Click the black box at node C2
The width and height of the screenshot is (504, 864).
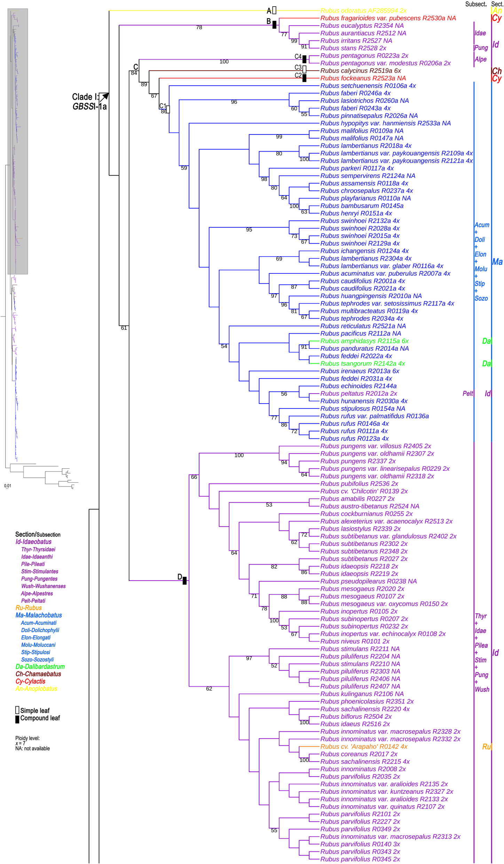(x=305, y=78)
